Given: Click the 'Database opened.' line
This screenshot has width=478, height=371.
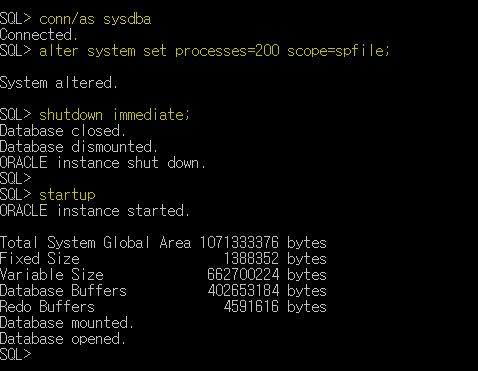Looking at the screenshot, I should tap(63, 339).
